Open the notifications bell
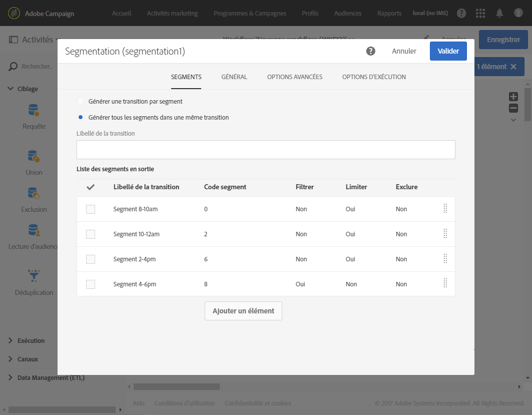Viewport: 532px width, 415px height. click(499, 13)
